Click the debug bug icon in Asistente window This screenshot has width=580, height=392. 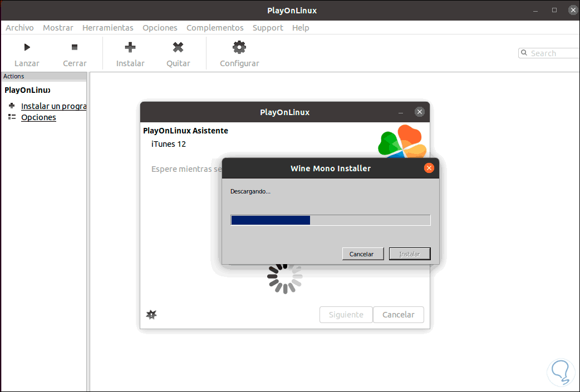[151, 314]
